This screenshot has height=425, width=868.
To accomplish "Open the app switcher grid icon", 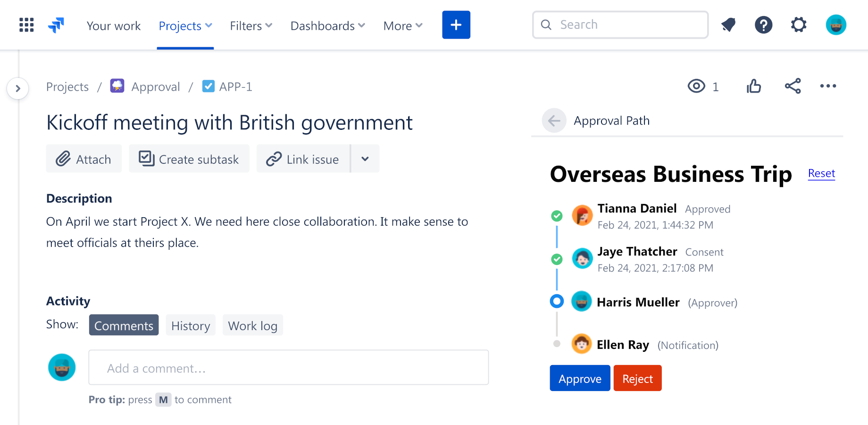I will coord(26,25).
